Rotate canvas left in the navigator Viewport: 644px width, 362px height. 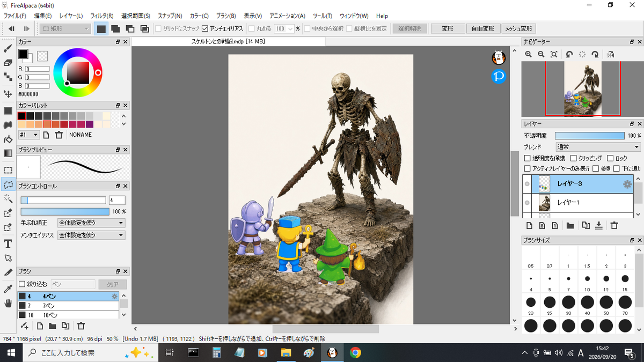[569, 54]
